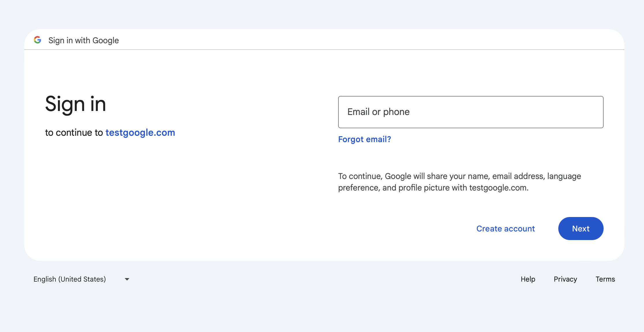Open the English (United States) language dropdown
The width and height of the screenshot is (644, 332).
click(x=81, y=279)
